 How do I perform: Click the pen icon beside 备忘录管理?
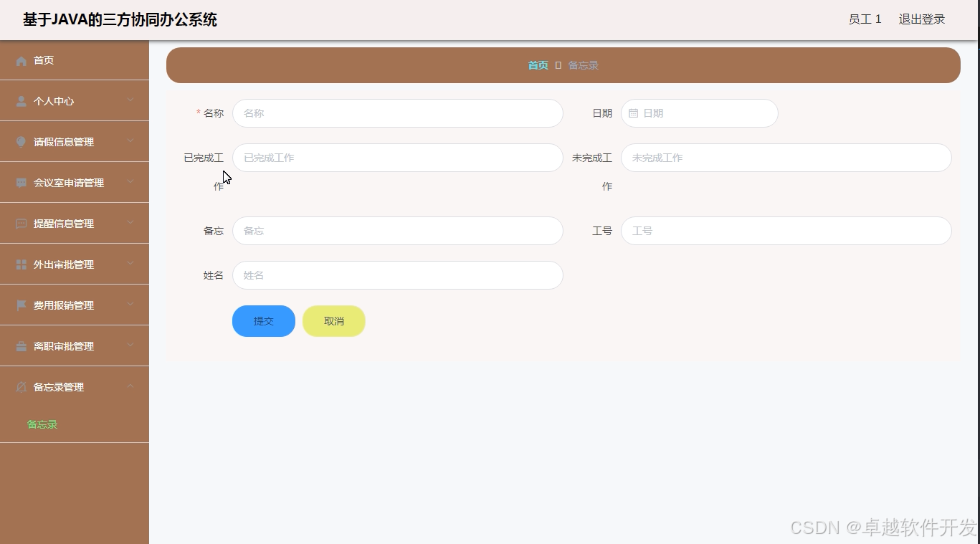[x=21, y=386]
